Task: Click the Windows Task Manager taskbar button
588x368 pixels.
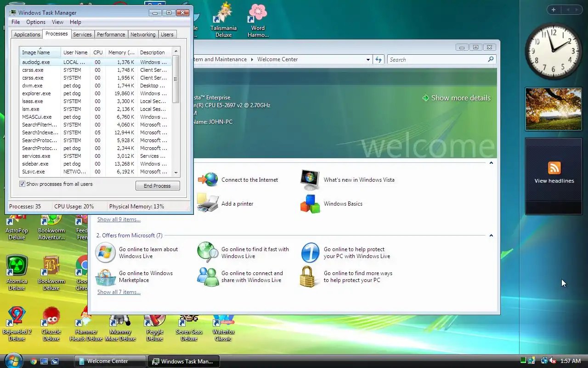Action: [184, 361]
